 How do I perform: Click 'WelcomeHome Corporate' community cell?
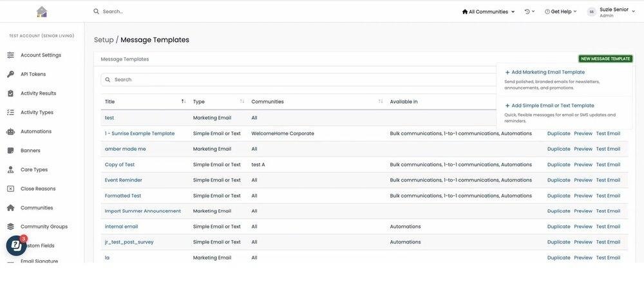283,133
